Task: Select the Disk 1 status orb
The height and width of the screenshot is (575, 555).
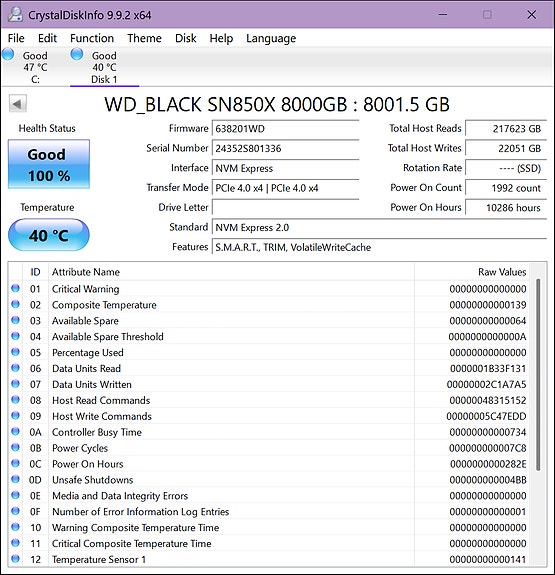Action: click(x=77, y=55)
